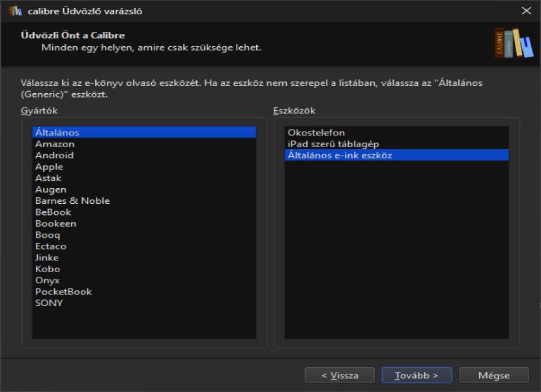541x392 pixels.
Task: Go back with the < Vissza button
Action: (340, 375)
